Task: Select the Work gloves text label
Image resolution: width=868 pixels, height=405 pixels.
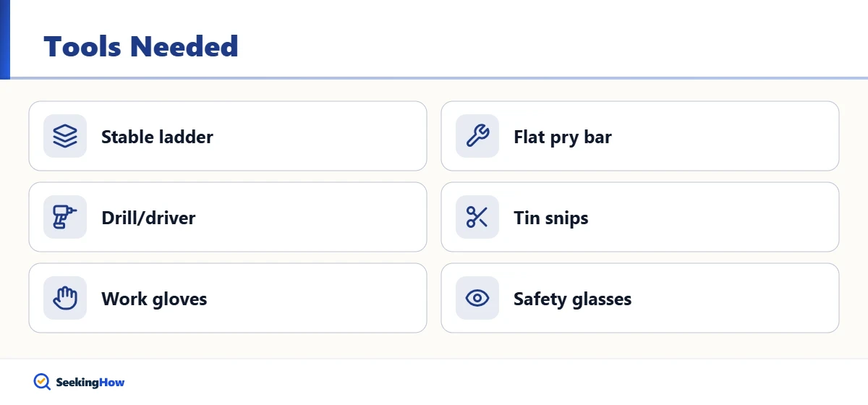Action: coord(154,299)
